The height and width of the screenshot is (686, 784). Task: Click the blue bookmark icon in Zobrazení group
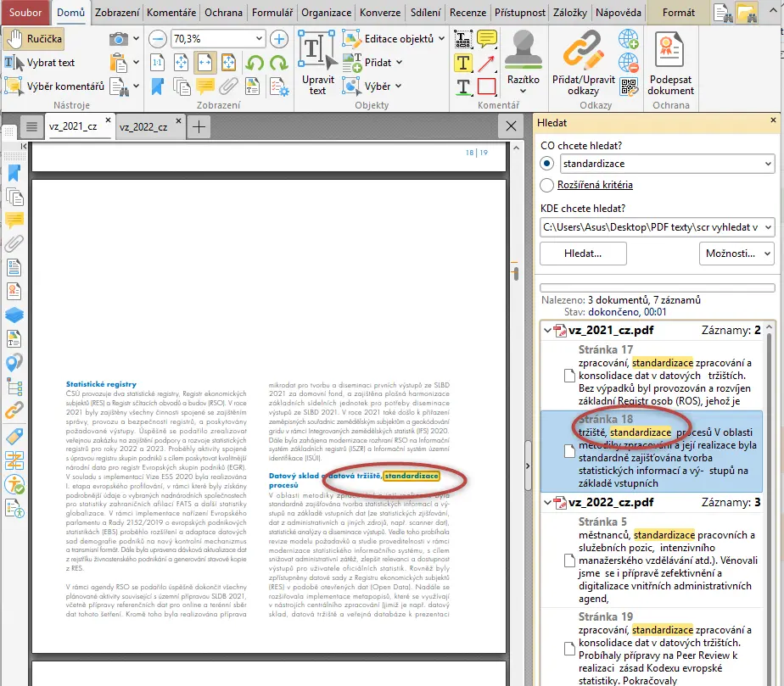tap(158, 86)
